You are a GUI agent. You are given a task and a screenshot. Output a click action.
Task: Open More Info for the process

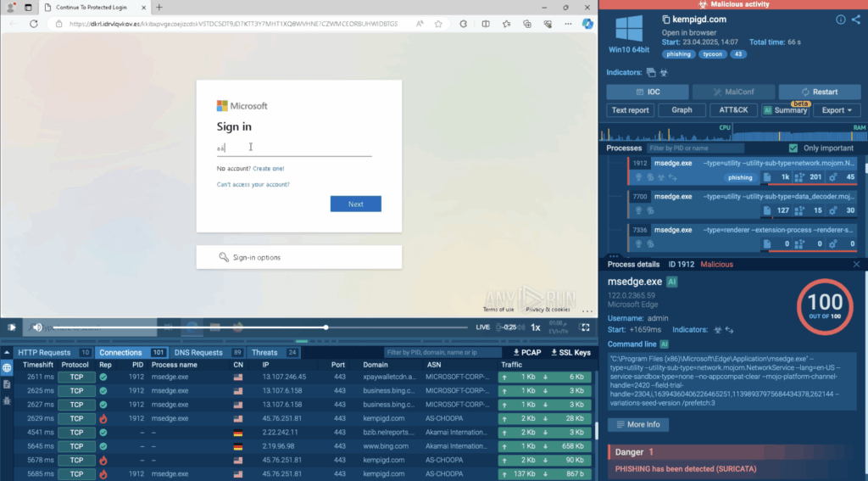tap(638, 424)
